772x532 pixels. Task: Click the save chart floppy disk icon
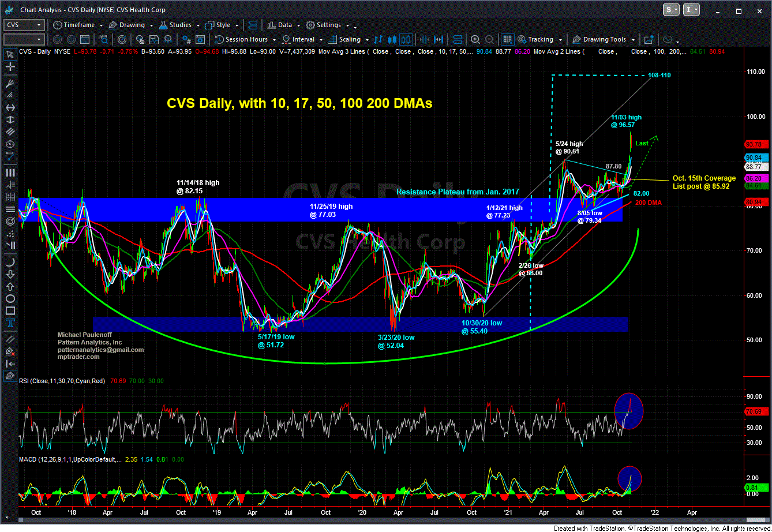coord(154,39)
